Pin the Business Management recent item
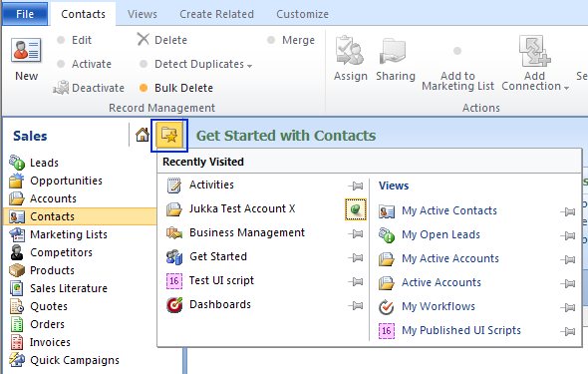Screen dimensions: 588x374 pos(356,233)
